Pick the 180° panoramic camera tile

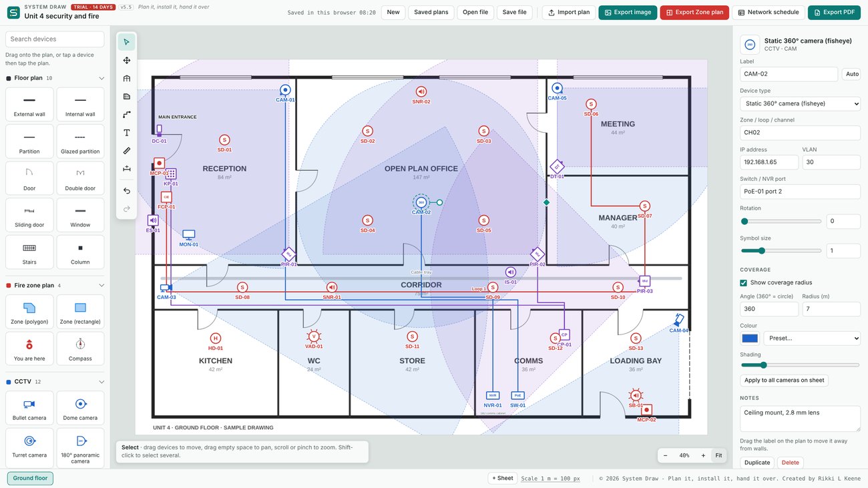tap(80, 447)
